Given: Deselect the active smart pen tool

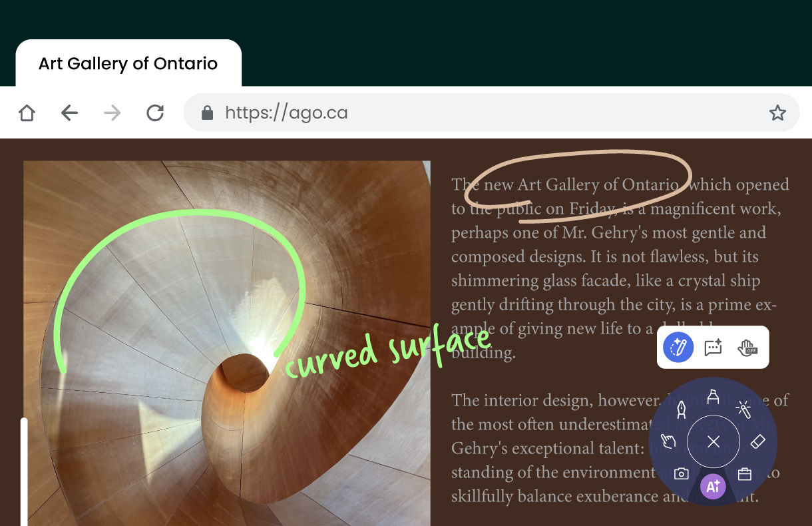Looking at the screenshot, I should tap(678, 347).
